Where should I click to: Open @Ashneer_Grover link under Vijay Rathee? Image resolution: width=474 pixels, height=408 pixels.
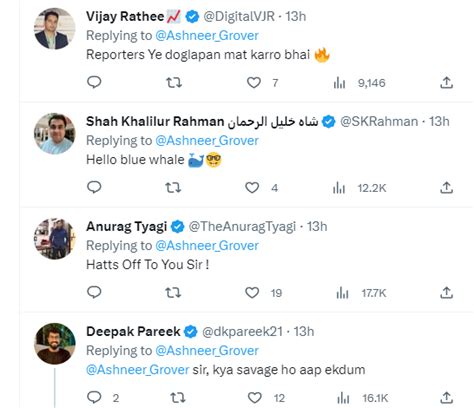(207, 36)
